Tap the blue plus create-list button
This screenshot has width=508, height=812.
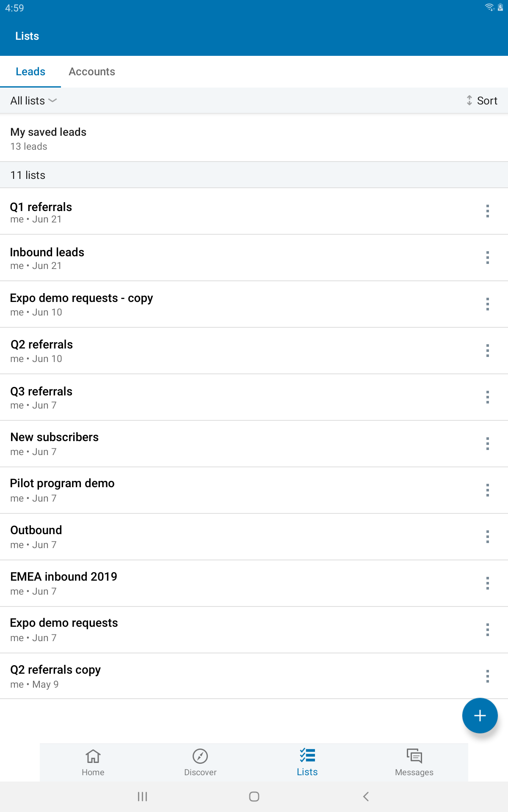point(480,716)
